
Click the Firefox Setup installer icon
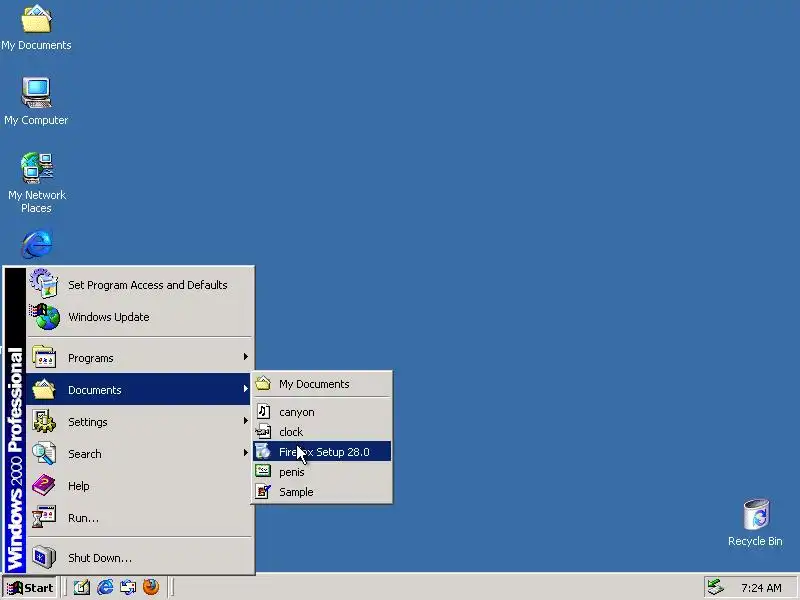click(x=263, y=452)
